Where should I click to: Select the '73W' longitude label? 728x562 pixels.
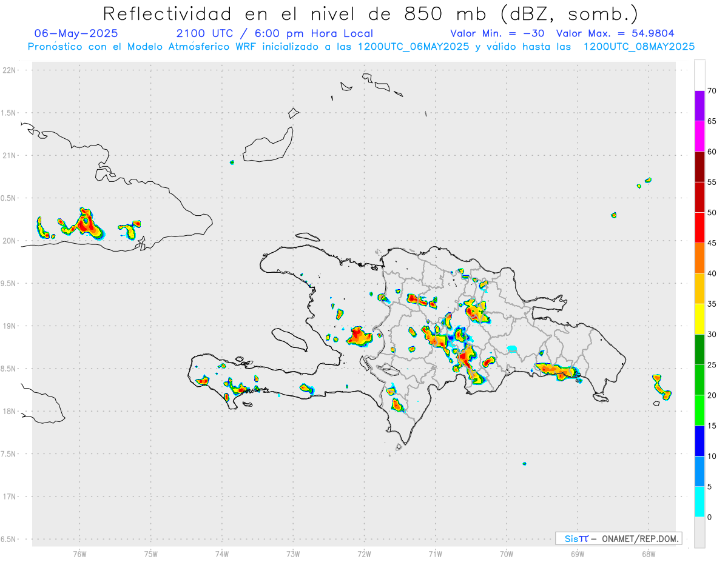click(x=293, y=554)
